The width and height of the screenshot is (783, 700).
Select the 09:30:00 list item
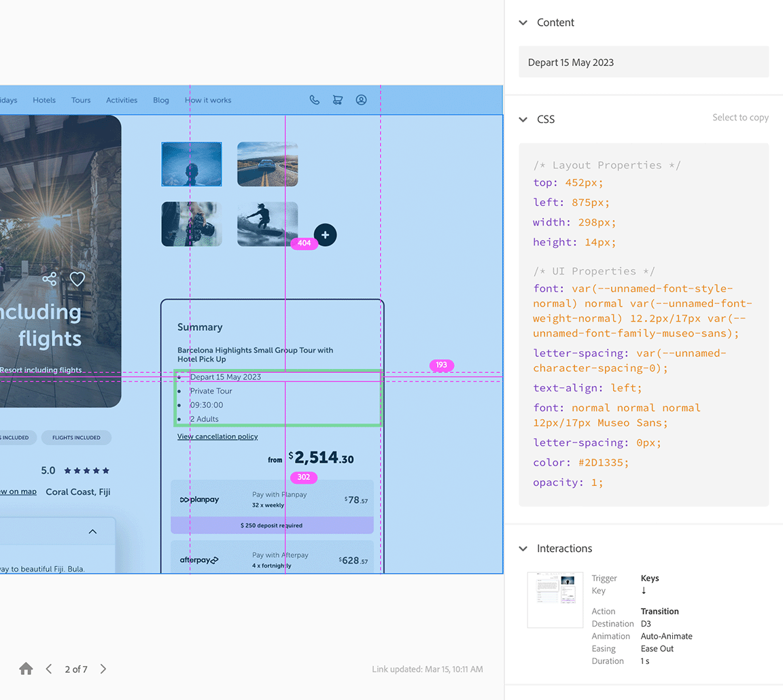pos(206,405)
